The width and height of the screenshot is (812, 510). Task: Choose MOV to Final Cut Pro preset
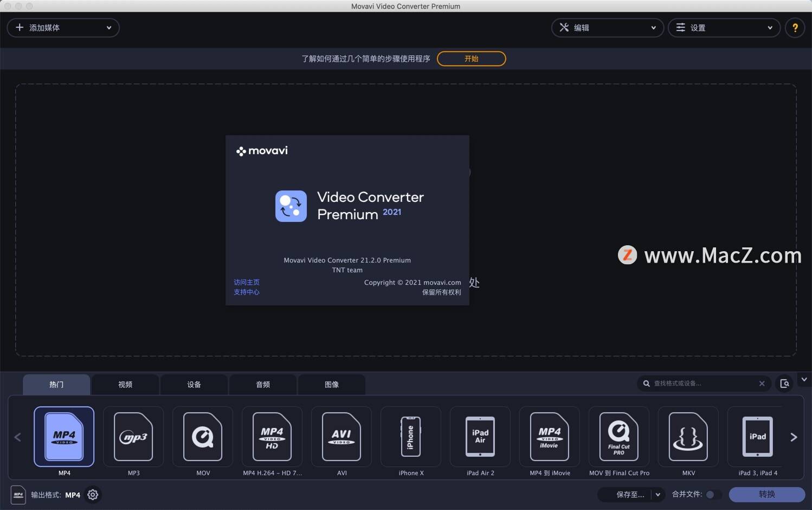(619, 437)
